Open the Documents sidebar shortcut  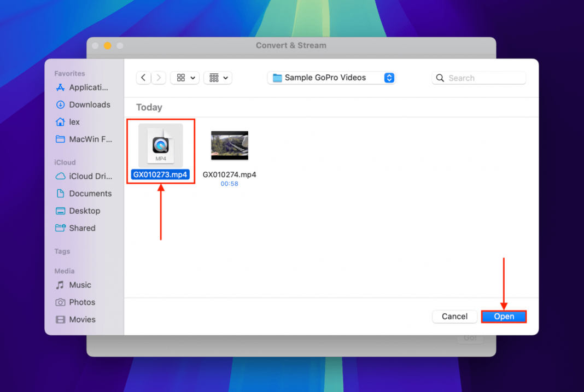tap(89, 194)
